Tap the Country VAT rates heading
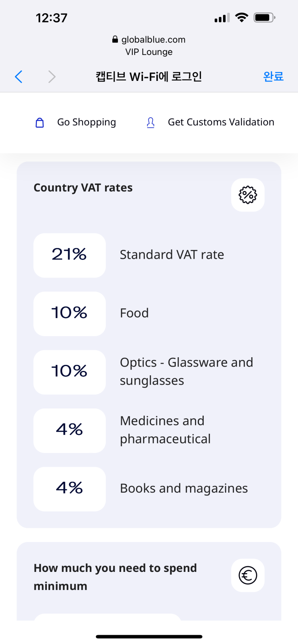This screenshot has width=298, height=644. click(x=83, y=188)
